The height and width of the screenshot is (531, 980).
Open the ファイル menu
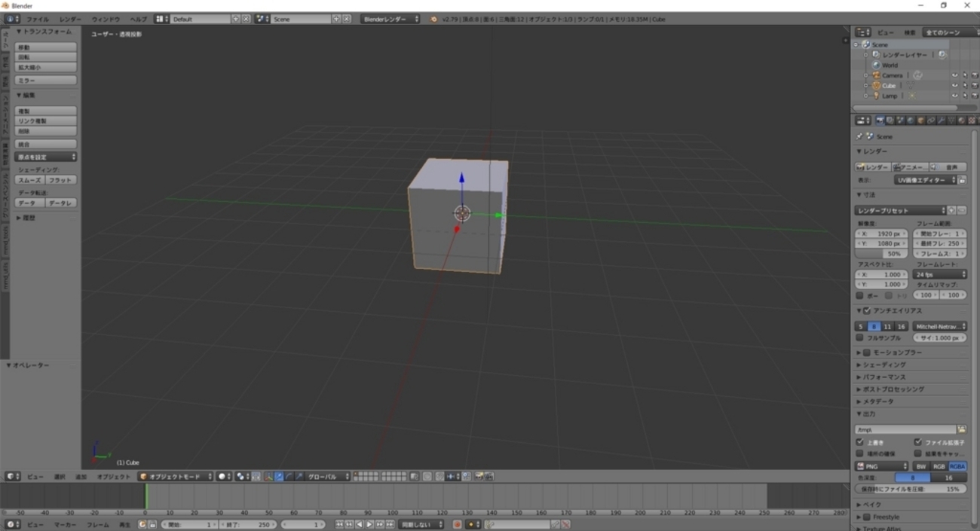(37, 19)
